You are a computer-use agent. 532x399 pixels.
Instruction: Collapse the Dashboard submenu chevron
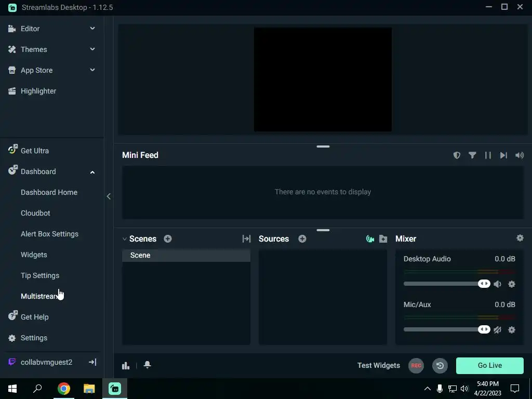(x=92, y=172)
